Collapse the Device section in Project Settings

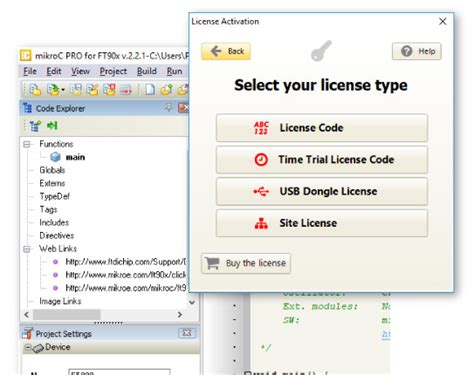[28, 348]
